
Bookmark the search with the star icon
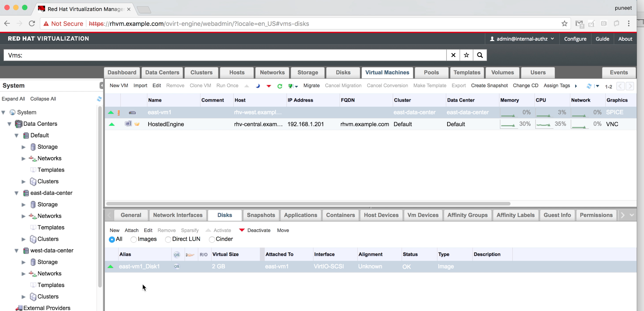point(466,55)
